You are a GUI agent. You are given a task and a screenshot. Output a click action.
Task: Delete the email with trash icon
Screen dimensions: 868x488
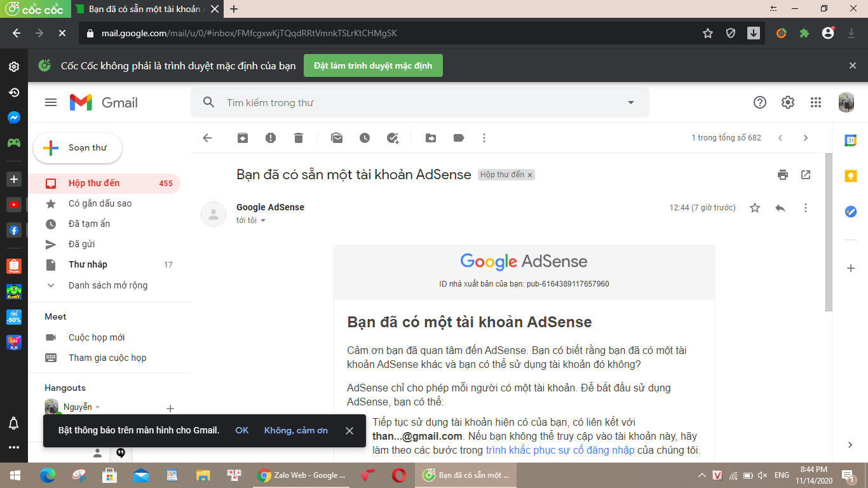click(299, 138)
